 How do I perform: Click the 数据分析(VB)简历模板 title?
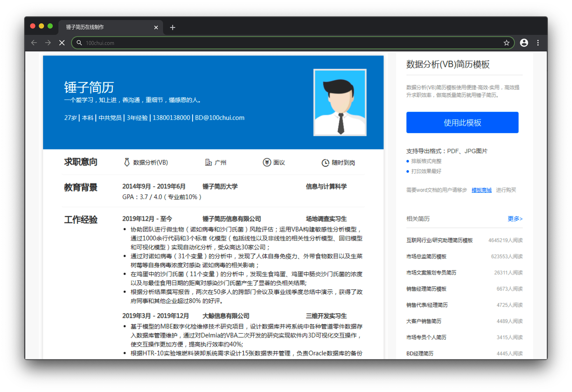tap(448, 64)
